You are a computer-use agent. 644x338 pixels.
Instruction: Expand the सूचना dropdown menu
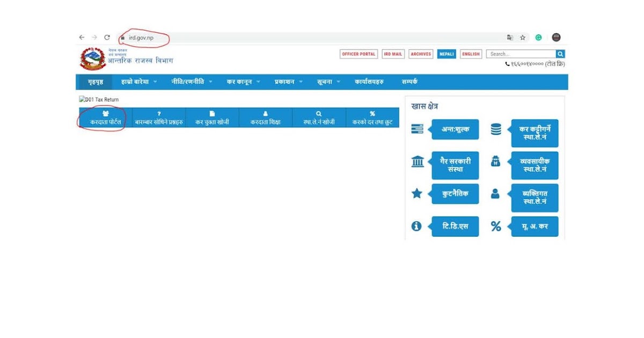tap(328, 82)
